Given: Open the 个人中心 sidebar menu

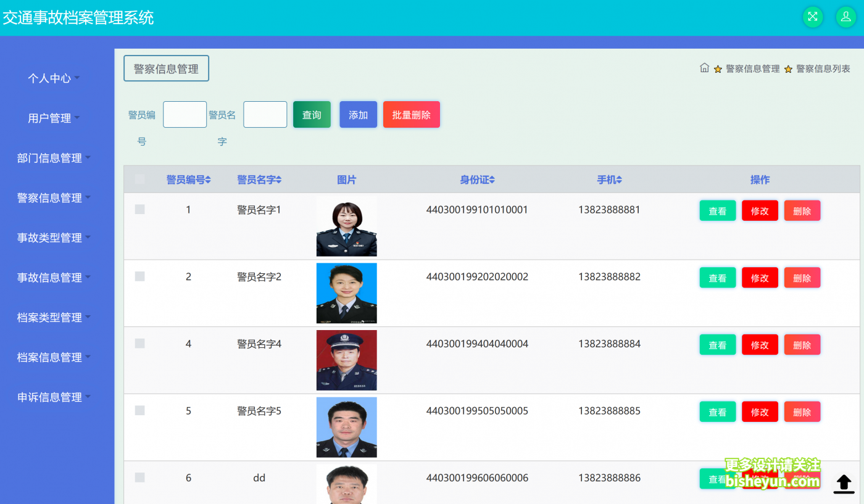Looking at the screenshot, I should coord(54,78).
